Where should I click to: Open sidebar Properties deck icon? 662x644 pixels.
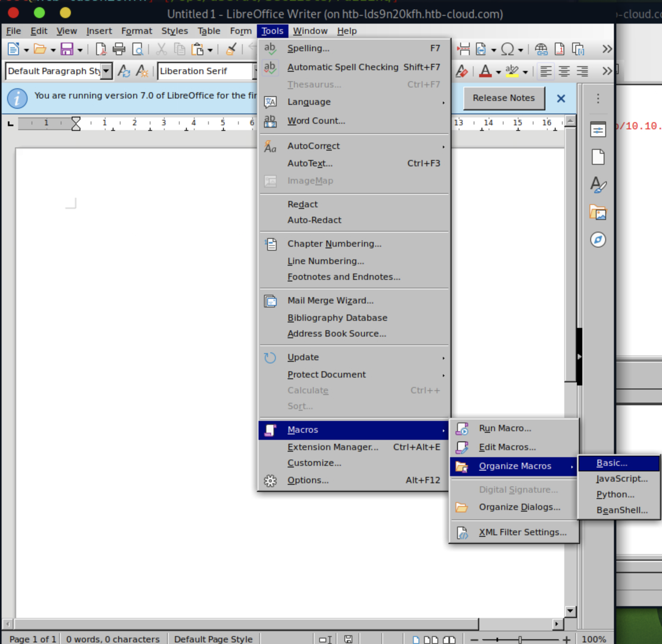point(598,130)
